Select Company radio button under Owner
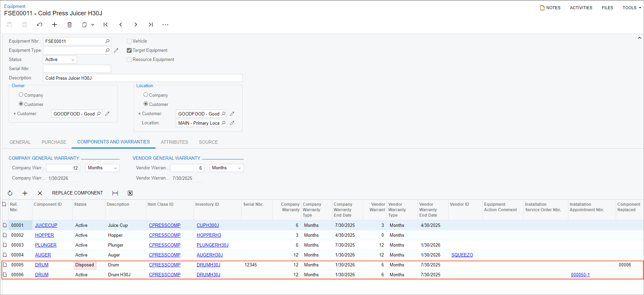644x295 pixels. tap(21, 95)
